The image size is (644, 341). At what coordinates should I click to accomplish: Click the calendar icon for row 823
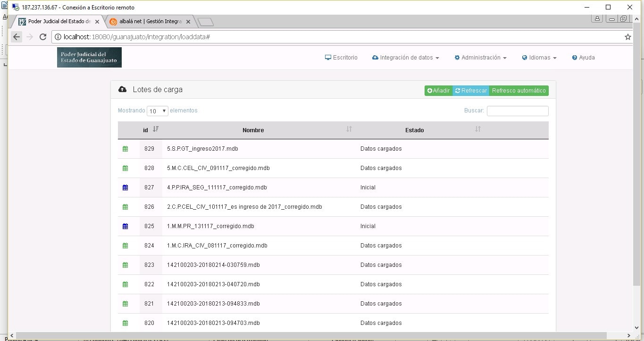125,265
